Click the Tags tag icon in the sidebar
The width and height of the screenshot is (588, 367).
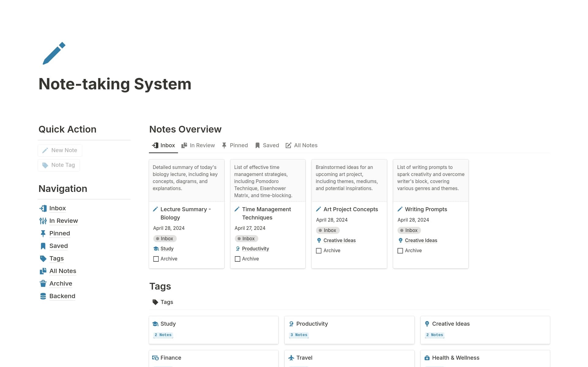point(43,258)
